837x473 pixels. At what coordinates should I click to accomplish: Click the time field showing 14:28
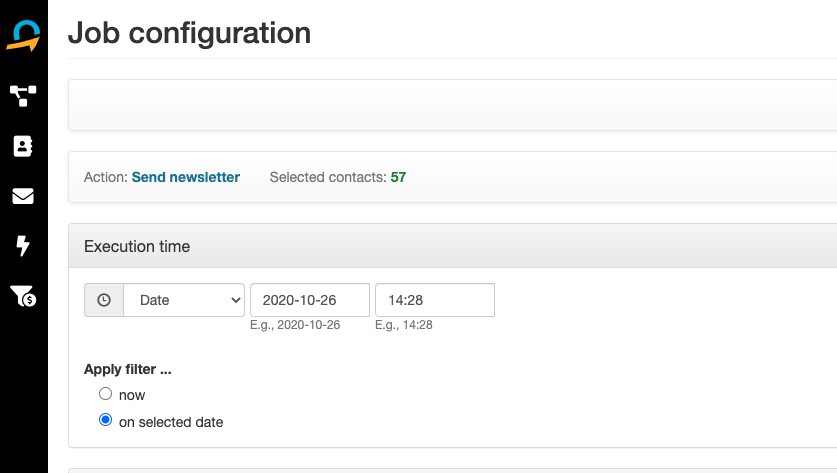point(434,300)
